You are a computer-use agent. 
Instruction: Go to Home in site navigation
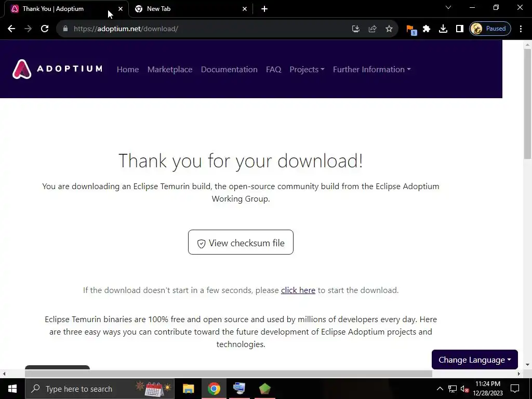128,69
